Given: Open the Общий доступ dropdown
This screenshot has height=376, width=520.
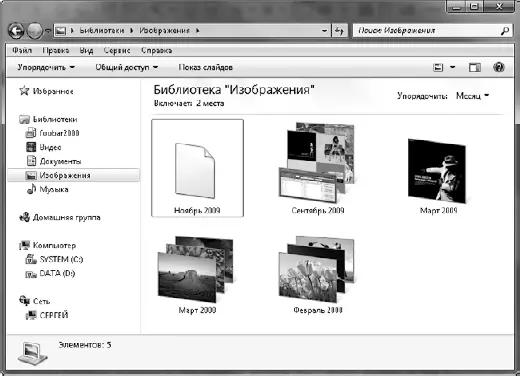Looking at the screenshot, I should coord(127,67).
